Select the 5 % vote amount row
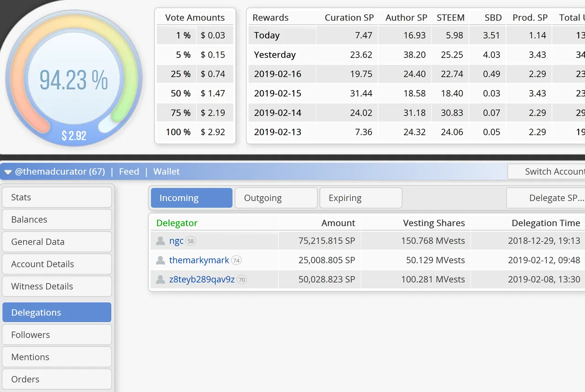This screenshot has height=392, width=585. pyautogui.click(x=195, y=54)
